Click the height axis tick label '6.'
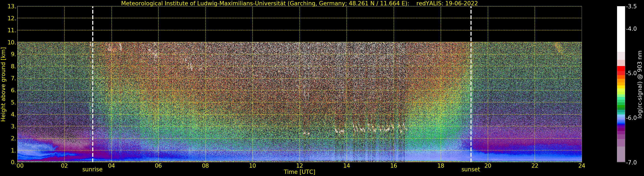Viewport: 644px width, 176px height. point(13,90)
